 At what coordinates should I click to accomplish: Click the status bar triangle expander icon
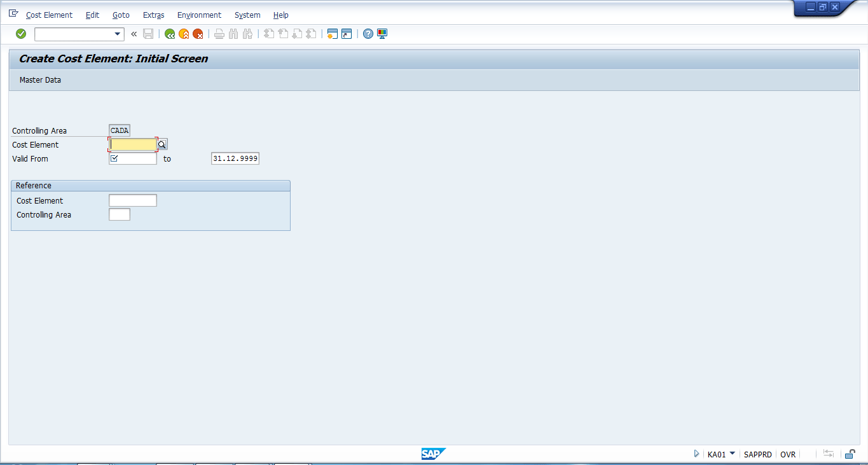click(697, 454)
